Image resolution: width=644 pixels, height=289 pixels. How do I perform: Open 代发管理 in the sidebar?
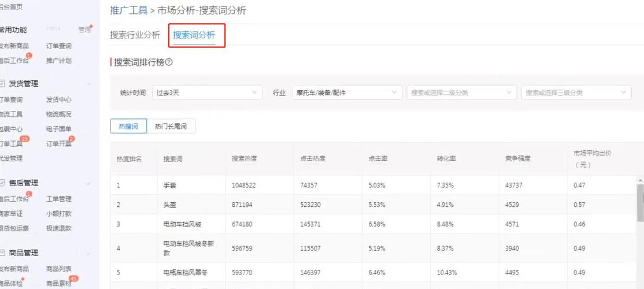(11, 158)
